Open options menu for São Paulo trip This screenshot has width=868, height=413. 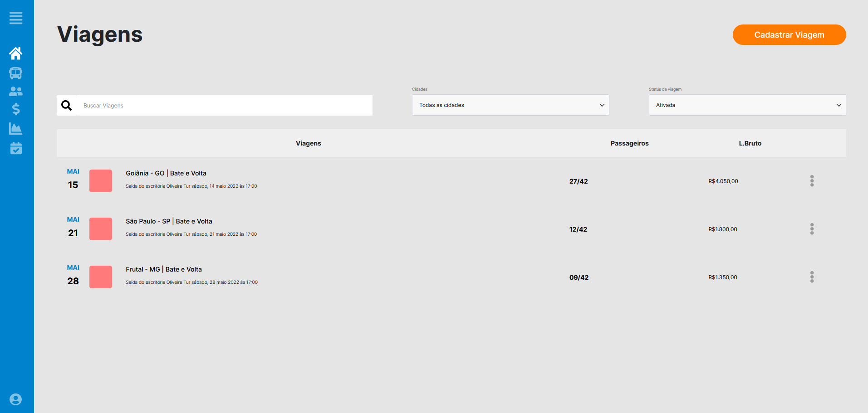pos(812,229)
